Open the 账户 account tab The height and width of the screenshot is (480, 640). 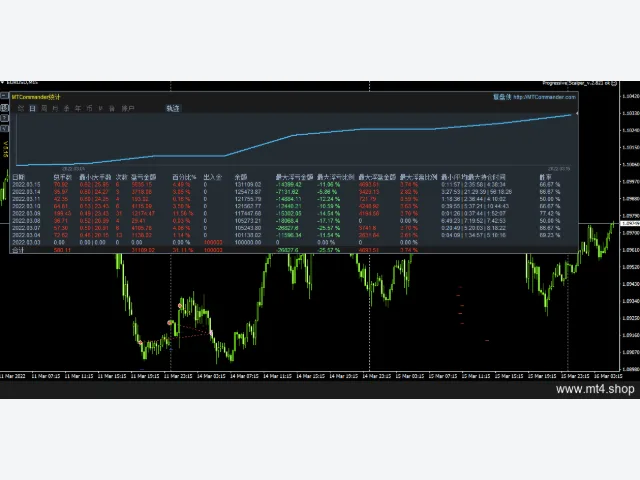[128, 109]
